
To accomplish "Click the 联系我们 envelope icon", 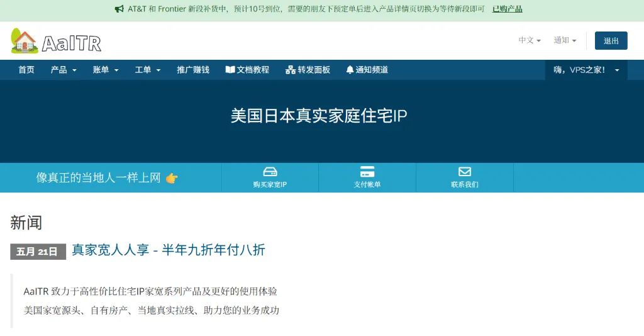I will (x=465, y=172).
